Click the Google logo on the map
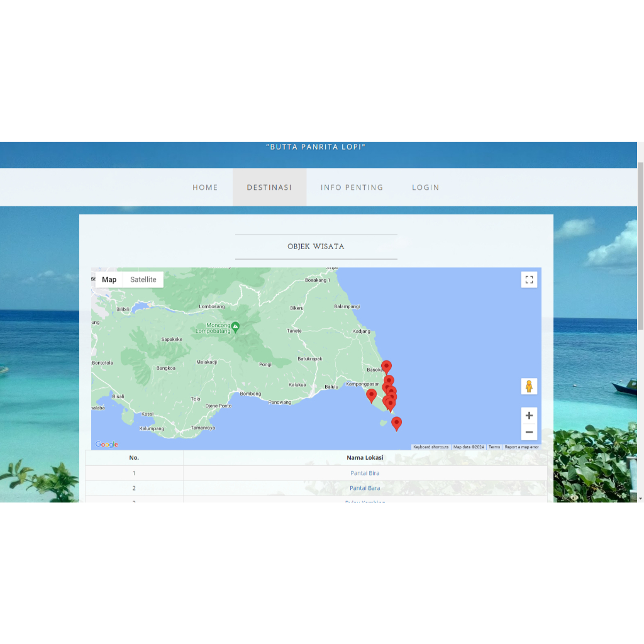 tap(106, 444)
